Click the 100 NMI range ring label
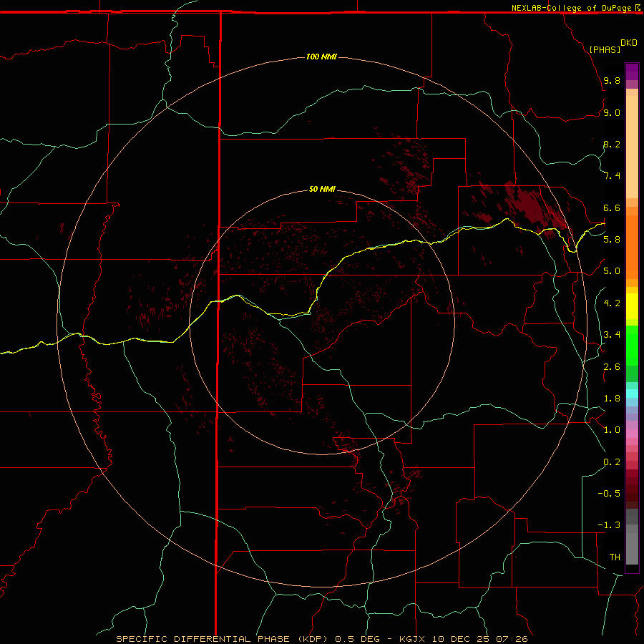Viewport: 644px width, 644px height. pos(321,57)
